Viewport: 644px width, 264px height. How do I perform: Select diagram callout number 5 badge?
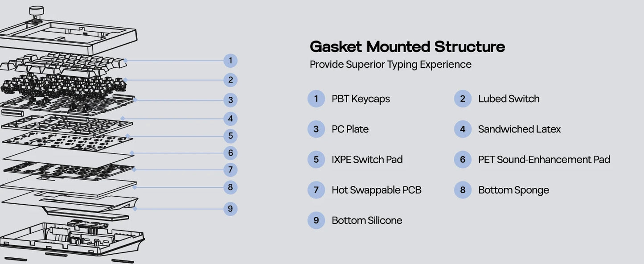coord(230,136)
